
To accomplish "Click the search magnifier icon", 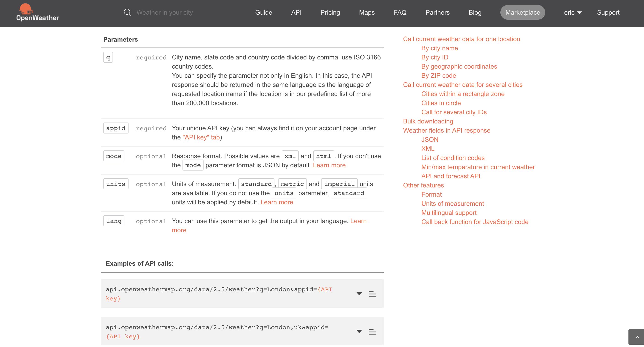I will tap(128, 12).
